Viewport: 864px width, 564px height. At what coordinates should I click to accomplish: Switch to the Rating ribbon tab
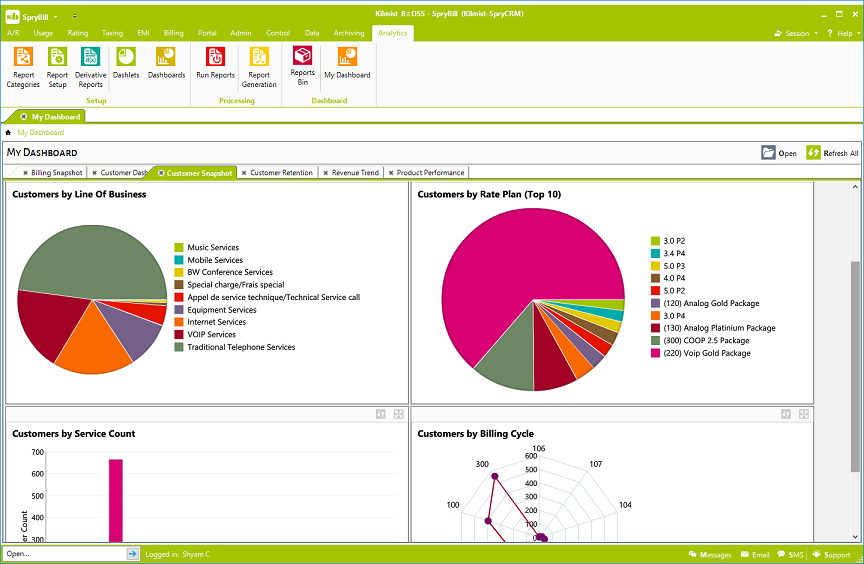(x=78, y=33)
